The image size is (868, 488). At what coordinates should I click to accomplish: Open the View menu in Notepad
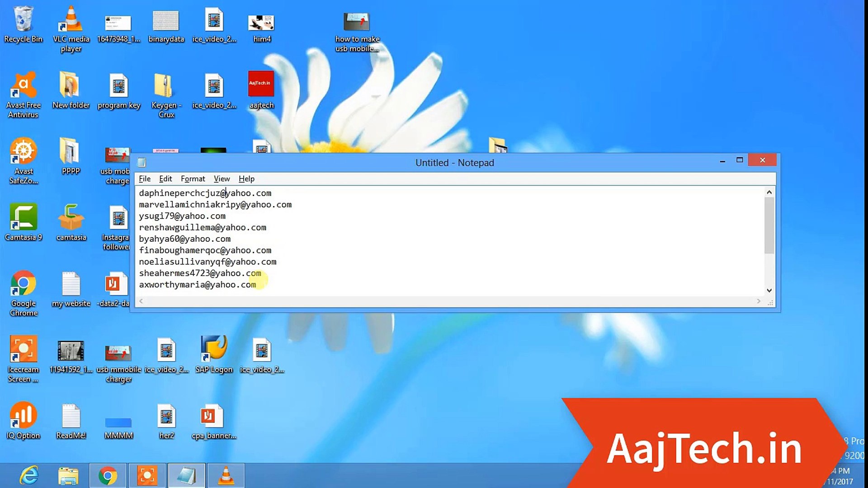222,178
